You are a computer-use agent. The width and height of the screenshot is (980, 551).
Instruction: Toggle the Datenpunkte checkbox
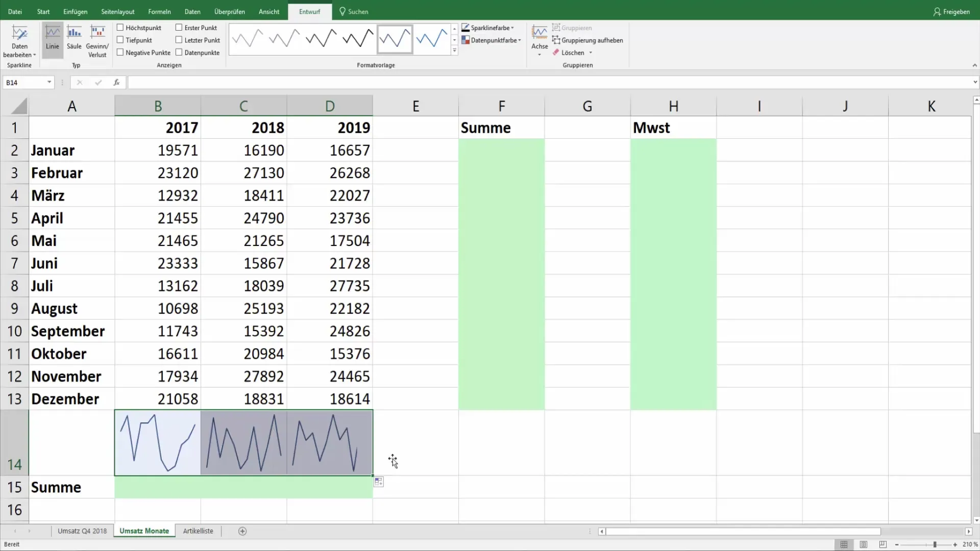[x=179, y=52]
